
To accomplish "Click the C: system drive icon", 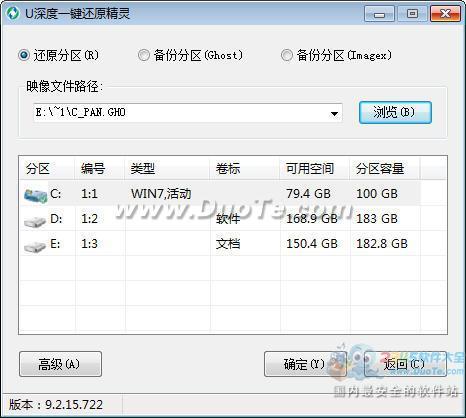I will (x=35, y=195).
